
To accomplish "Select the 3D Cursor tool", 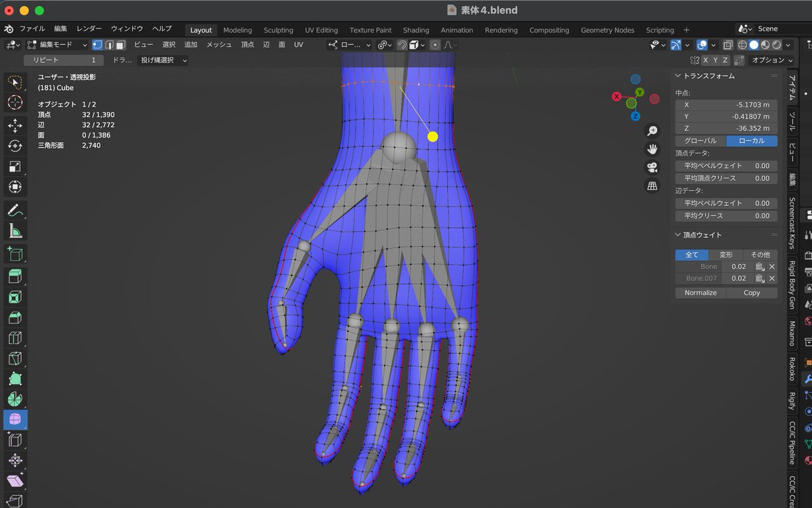I will click(x=15, y=102).
